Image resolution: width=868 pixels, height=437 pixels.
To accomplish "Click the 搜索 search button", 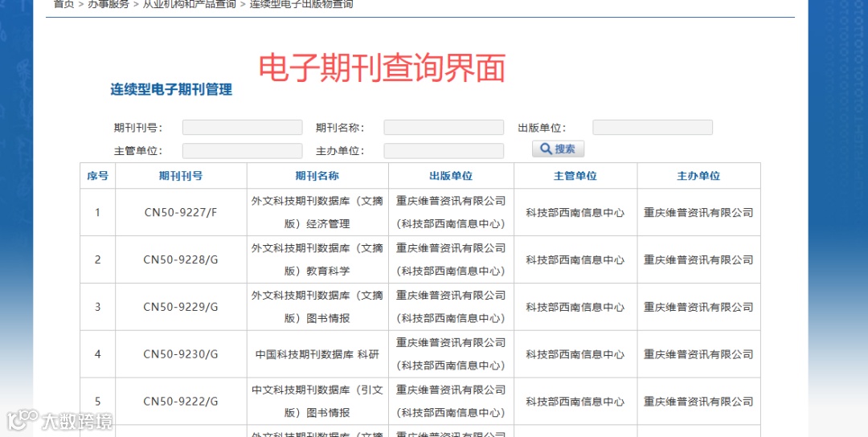I will click(x=558, y=149).
